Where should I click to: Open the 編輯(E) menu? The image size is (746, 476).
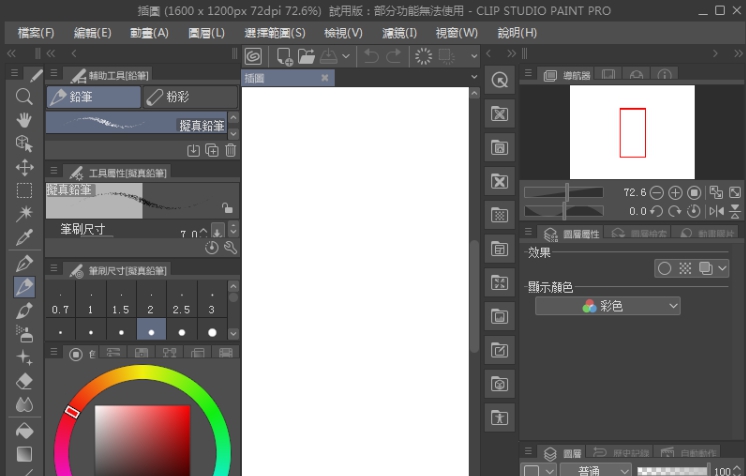[x=92, y=33]
